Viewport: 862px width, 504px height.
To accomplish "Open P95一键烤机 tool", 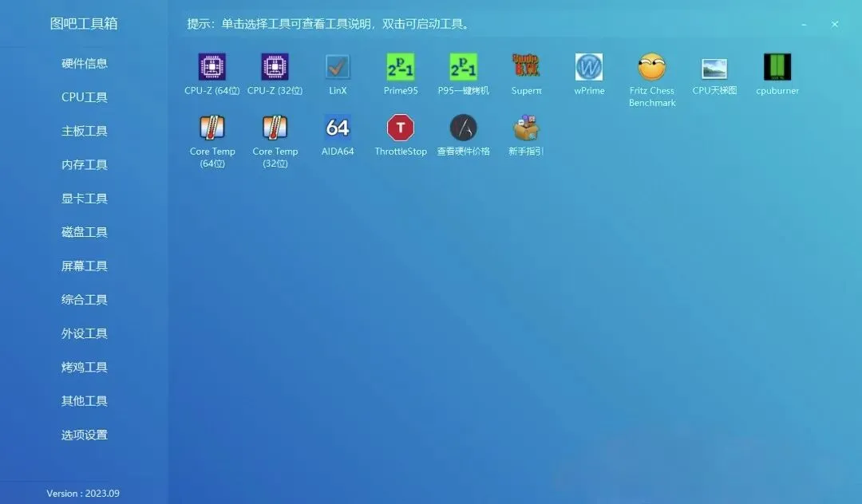I will (x=463, y=69).
